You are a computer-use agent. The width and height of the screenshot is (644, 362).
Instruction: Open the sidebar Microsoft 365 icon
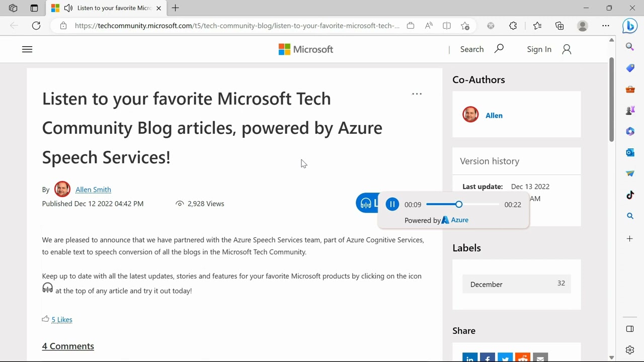630,131
